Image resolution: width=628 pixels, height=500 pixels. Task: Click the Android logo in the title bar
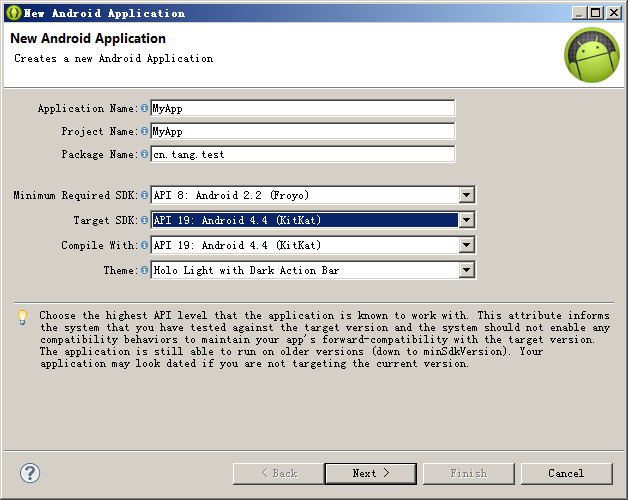coord(14,13)
